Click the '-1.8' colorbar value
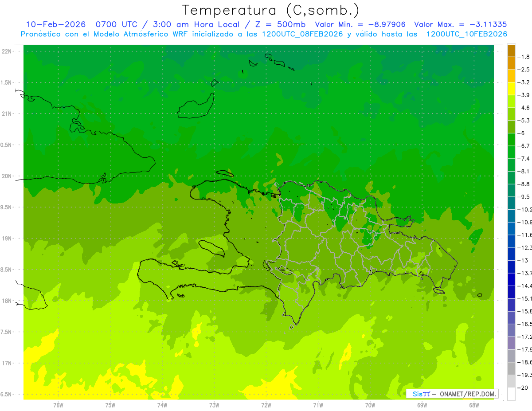 pos(524,57)
